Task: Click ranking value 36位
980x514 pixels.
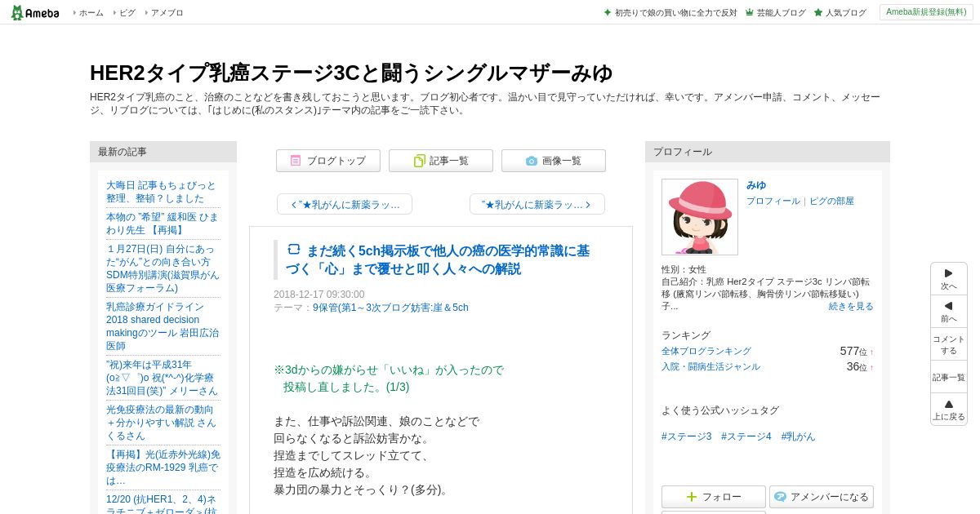Action: point(857,366)
